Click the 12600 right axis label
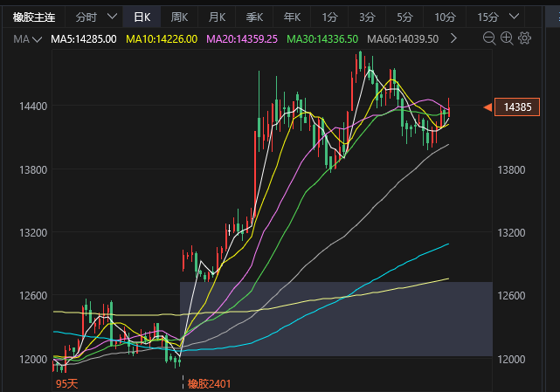Viewport: 560px width, 392px height. (511, 296)
